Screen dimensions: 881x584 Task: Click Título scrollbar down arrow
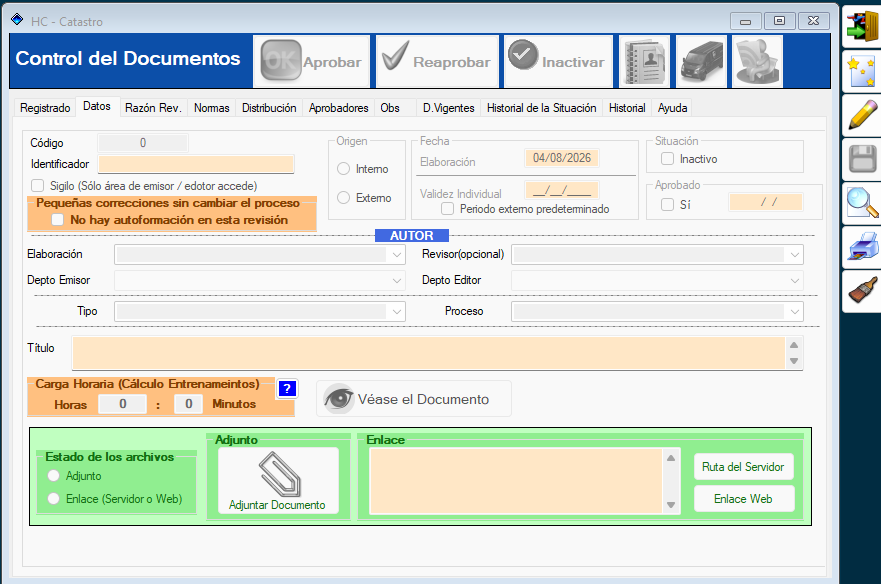point(794,361)
